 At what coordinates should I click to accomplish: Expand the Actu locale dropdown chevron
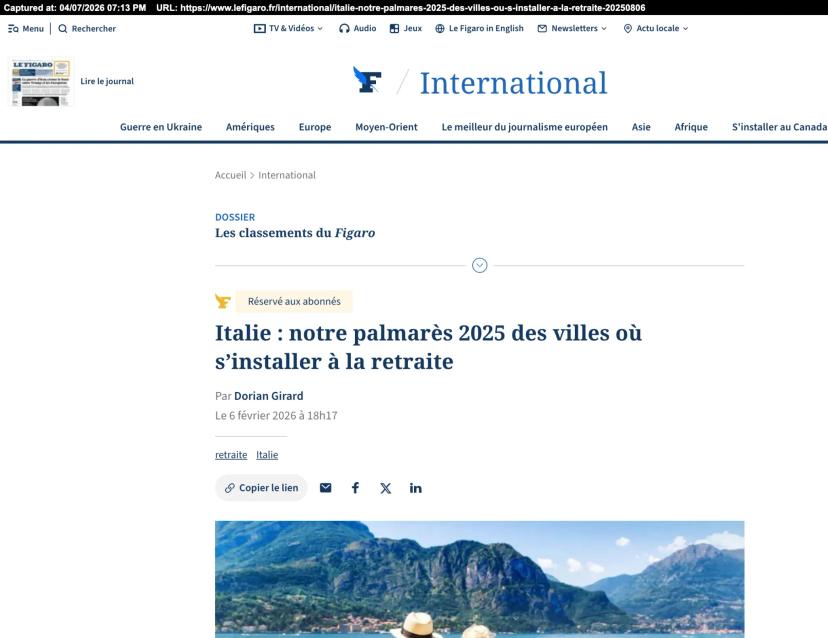pyautogui.click(x=685, y=29)
